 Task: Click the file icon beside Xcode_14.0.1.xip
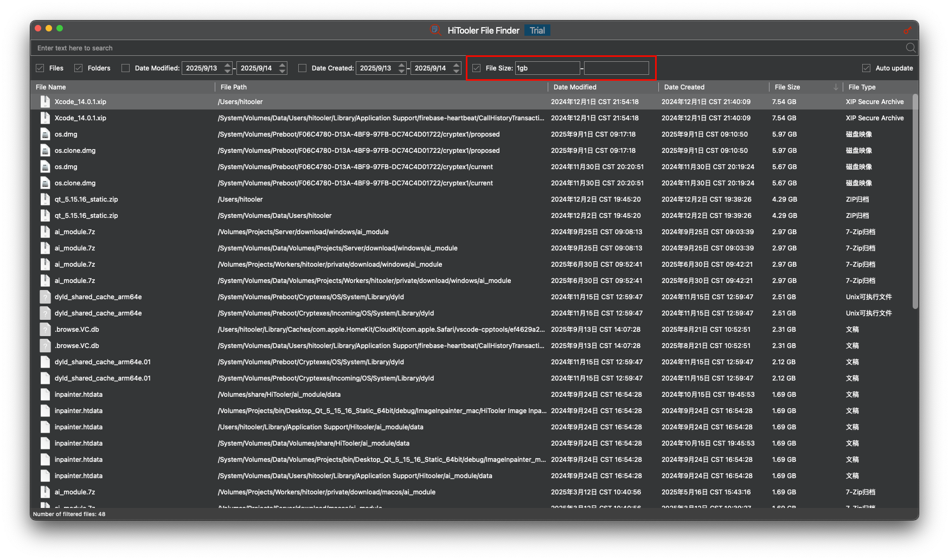click(45, 101)
